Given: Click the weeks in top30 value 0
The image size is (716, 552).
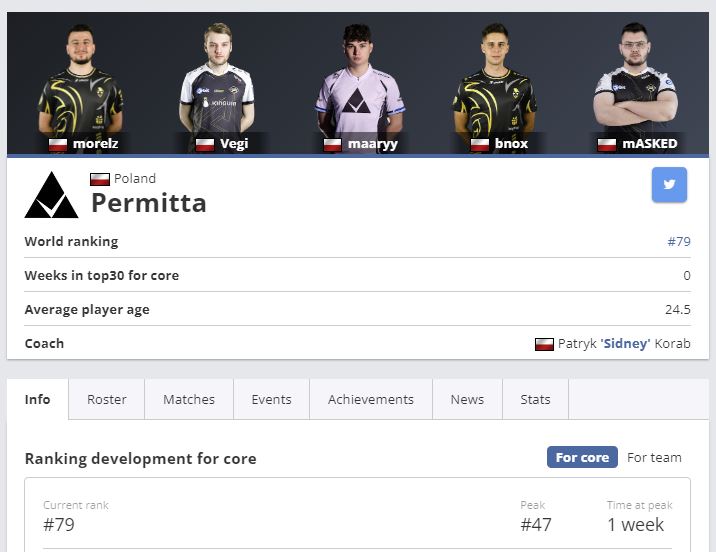Looking at the screenshot, I should [x=687, y=276].
